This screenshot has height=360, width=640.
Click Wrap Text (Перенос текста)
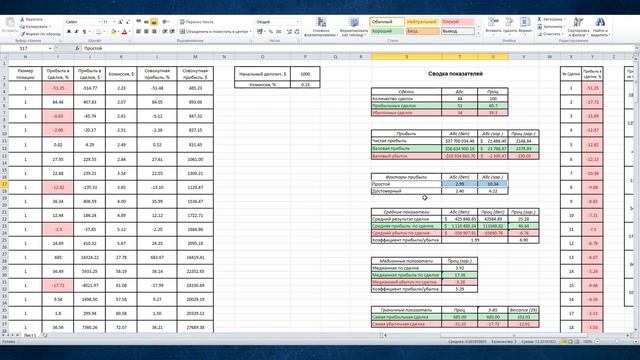[x=197, y=22]
